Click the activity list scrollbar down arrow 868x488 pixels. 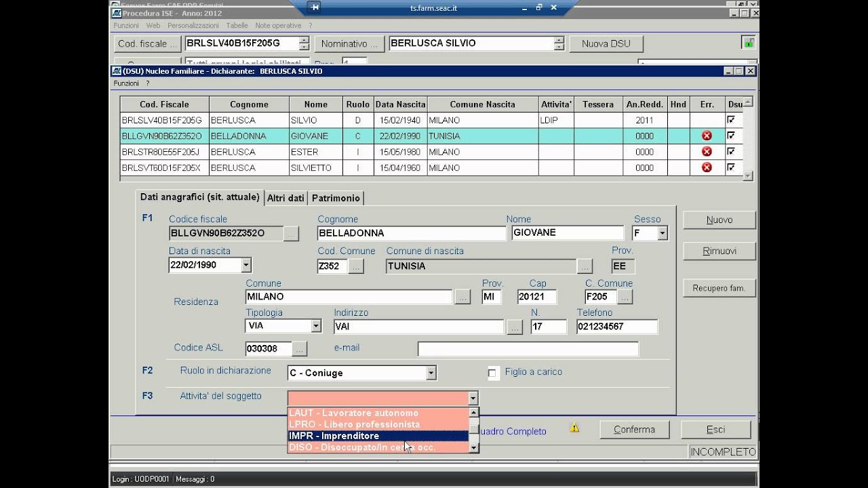(x=474, y=448)
